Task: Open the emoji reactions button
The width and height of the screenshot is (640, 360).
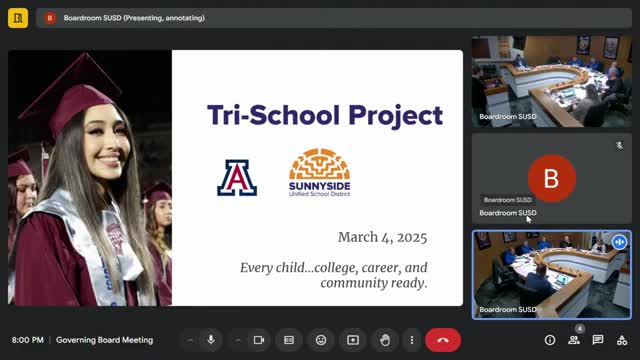Action: pyautogui.click(x=321, y=340)
